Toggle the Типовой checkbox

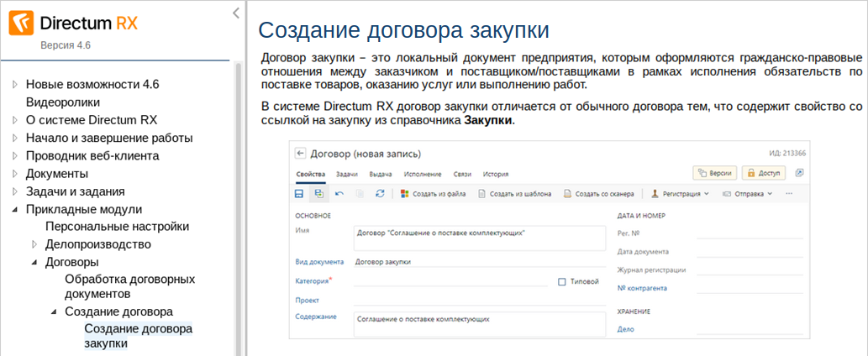coord(561,281)
